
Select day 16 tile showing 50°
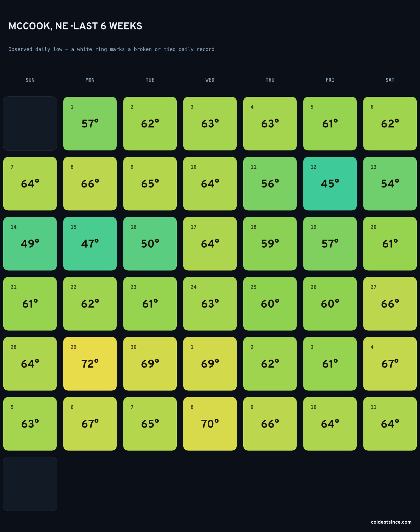(150, 243)
